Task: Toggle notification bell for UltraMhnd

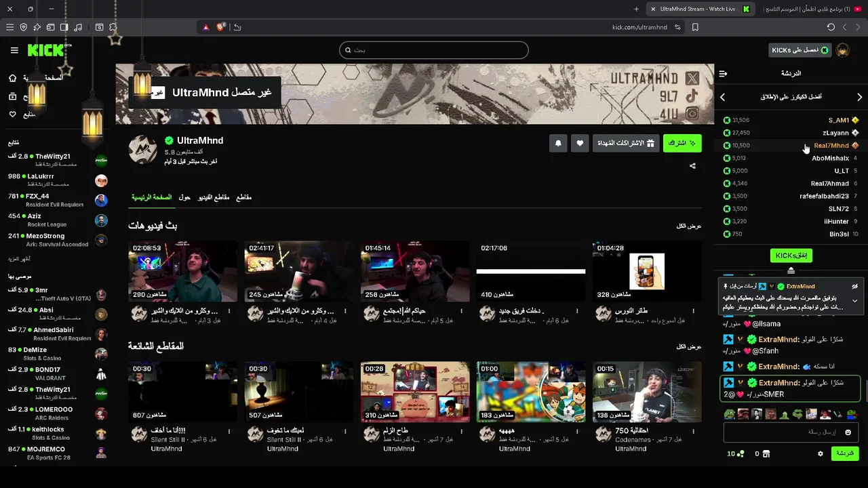Action: pyautogui.click(x=558, y=143)
